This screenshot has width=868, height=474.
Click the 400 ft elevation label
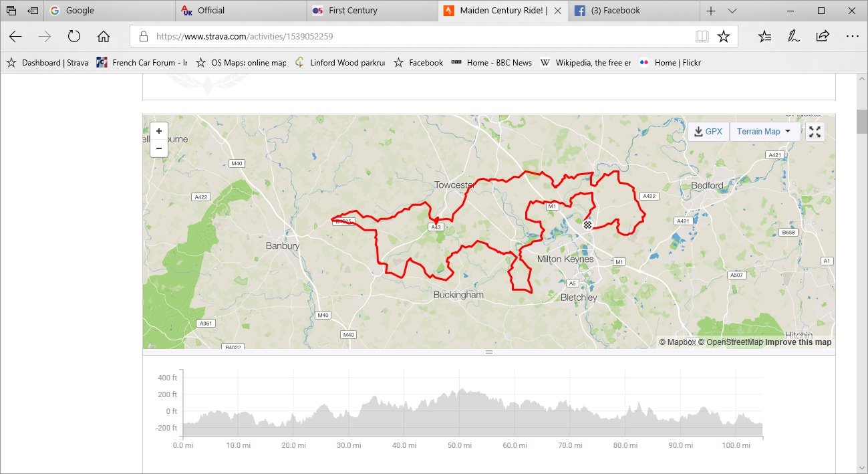click(x=167, y=378)
